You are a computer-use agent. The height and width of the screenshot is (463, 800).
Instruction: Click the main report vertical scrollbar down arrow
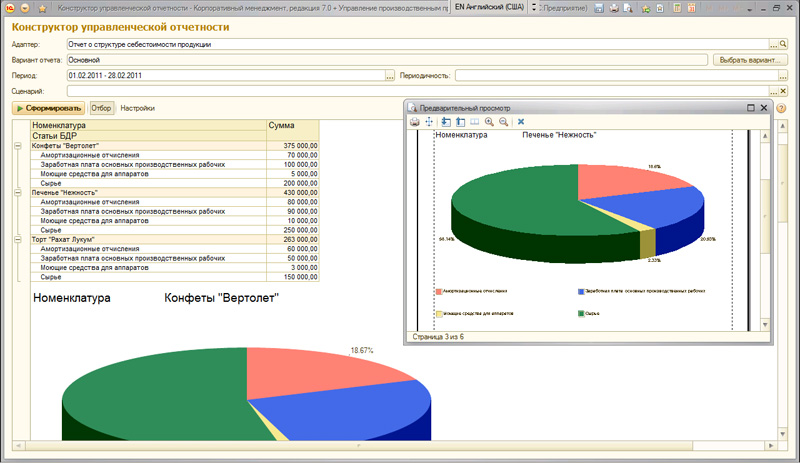[x=783, y=434]
